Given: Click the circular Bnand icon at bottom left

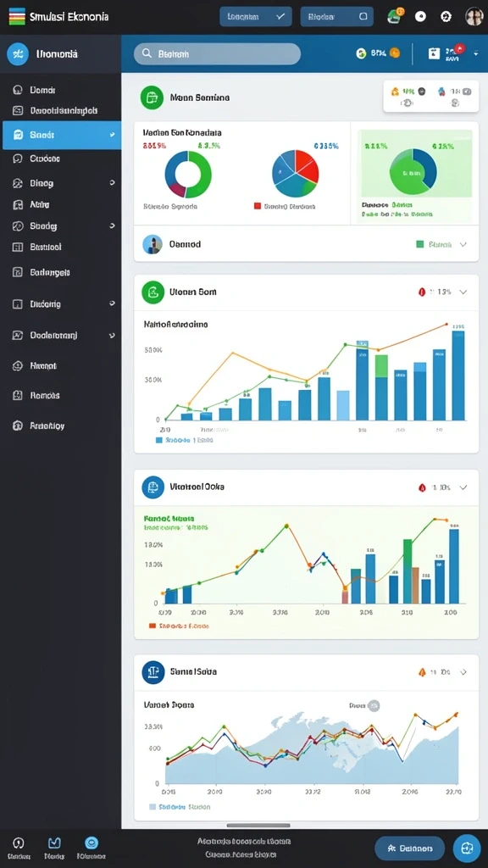Looking at the screenshot, I should pyautogui.click(x=19, y=843).
